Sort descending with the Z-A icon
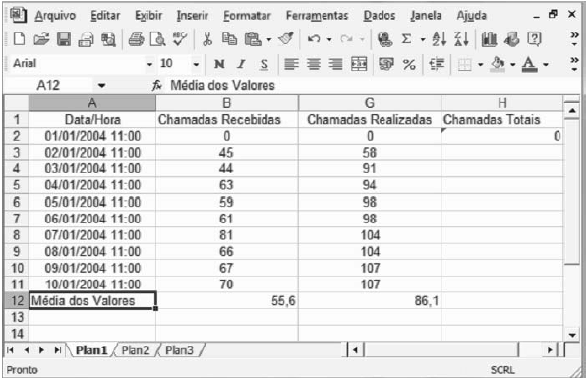The image size is (588, 380). click(461, 39)
